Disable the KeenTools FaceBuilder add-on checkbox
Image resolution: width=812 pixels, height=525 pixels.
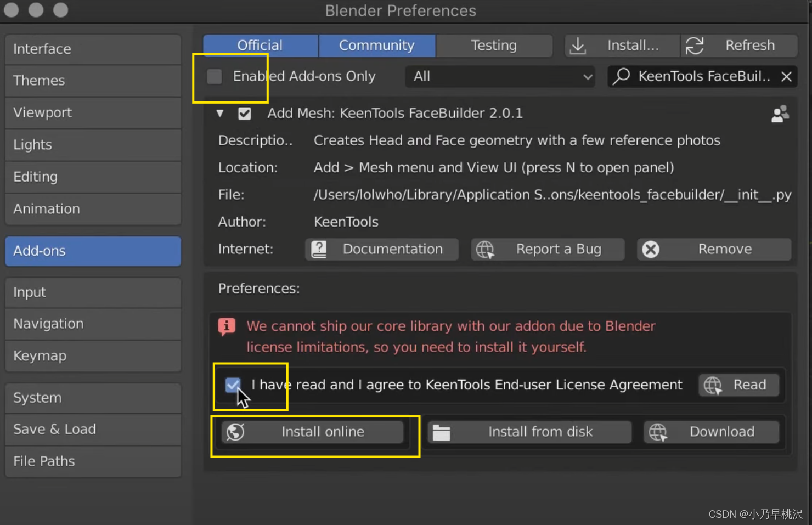point(245,114)
